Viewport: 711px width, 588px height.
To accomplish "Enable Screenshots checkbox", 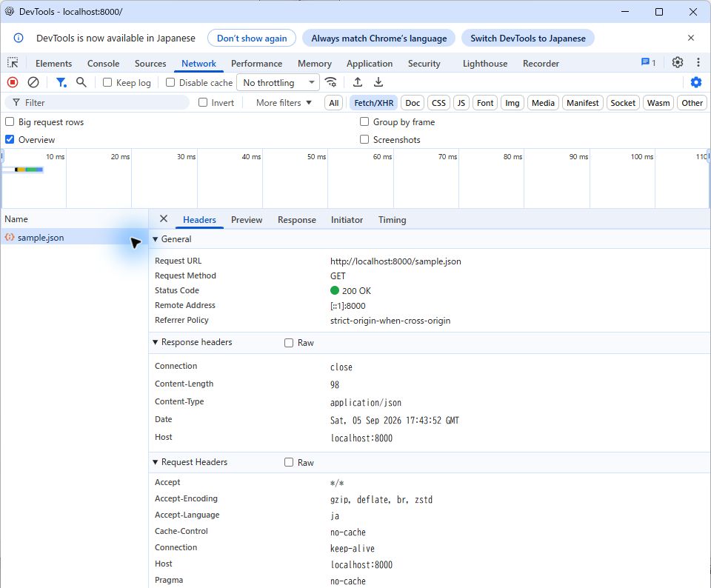I will (364, 139).
